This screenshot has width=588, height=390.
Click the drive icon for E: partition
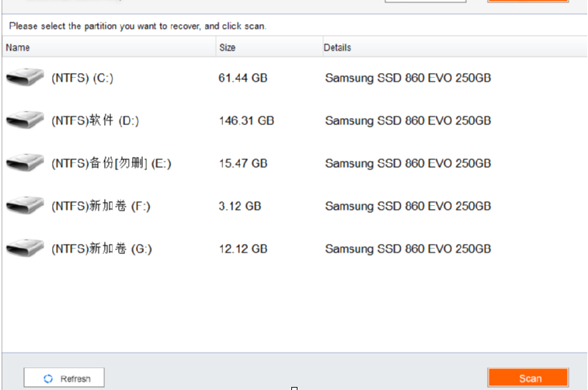[x=25, y=162]
